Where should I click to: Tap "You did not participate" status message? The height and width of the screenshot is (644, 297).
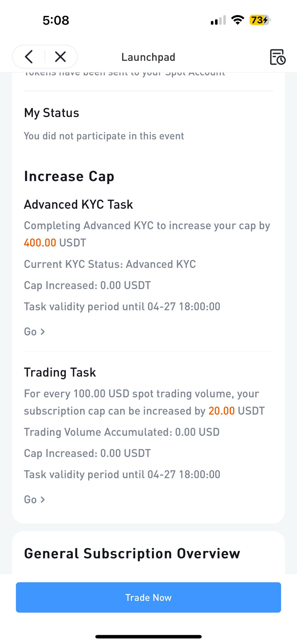(x=104, y=136)
